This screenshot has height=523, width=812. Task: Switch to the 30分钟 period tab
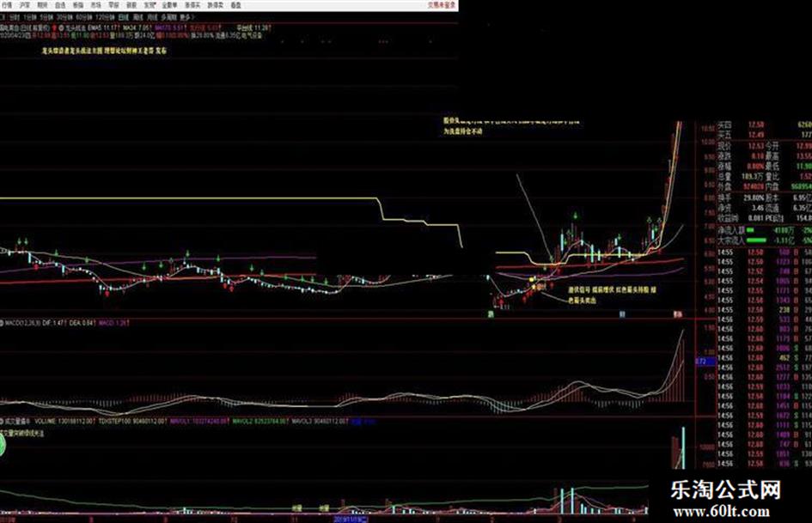click(x=64, y=17)
